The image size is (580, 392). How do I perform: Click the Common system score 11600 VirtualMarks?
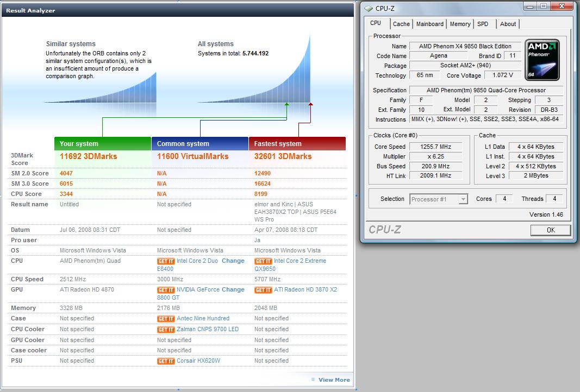193,156
